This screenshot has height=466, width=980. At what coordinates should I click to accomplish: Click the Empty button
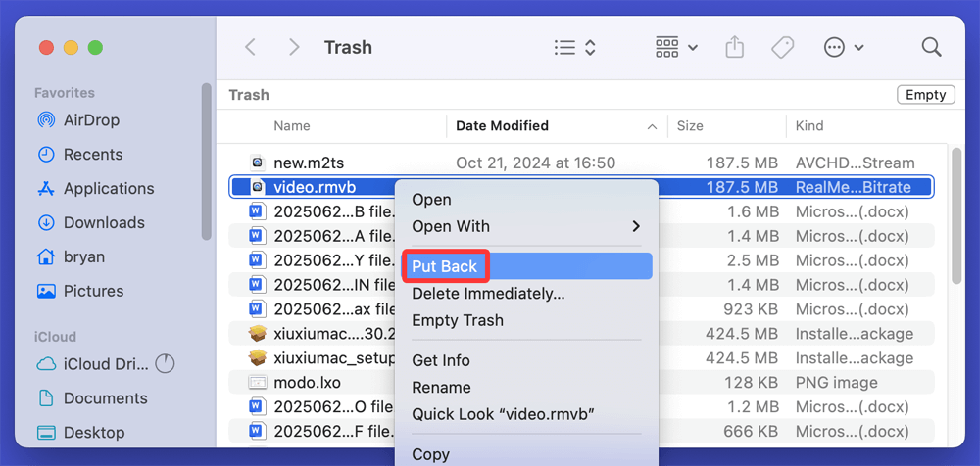[926, 95]
